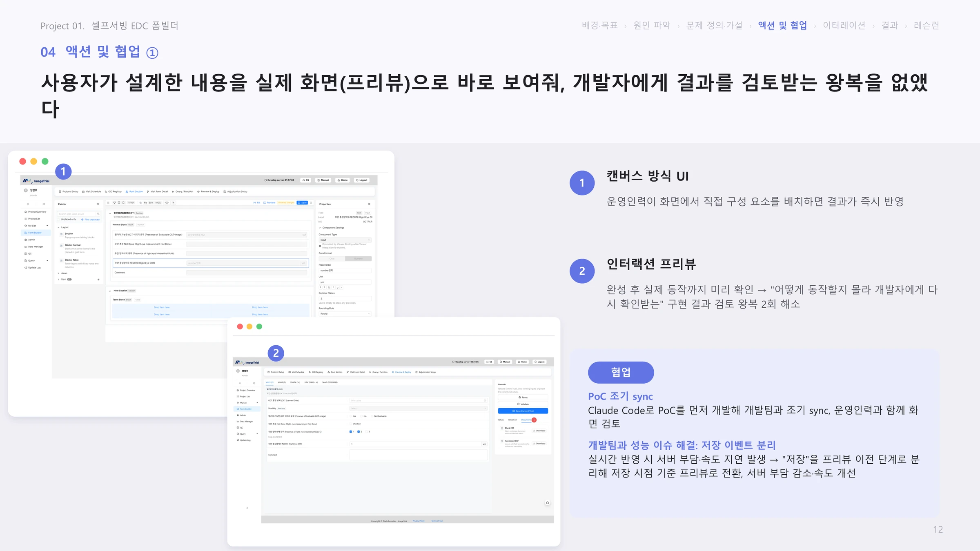Open Manual button in canvas builder window
This screenshot has height=551, width=980.
point(323,180)
